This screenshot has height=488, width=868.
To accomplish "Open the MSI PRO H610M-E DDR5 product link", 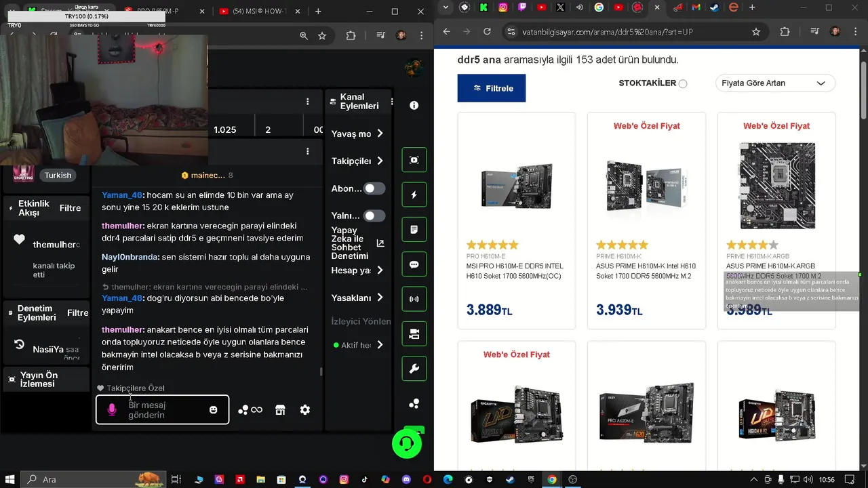I will 515,271.
